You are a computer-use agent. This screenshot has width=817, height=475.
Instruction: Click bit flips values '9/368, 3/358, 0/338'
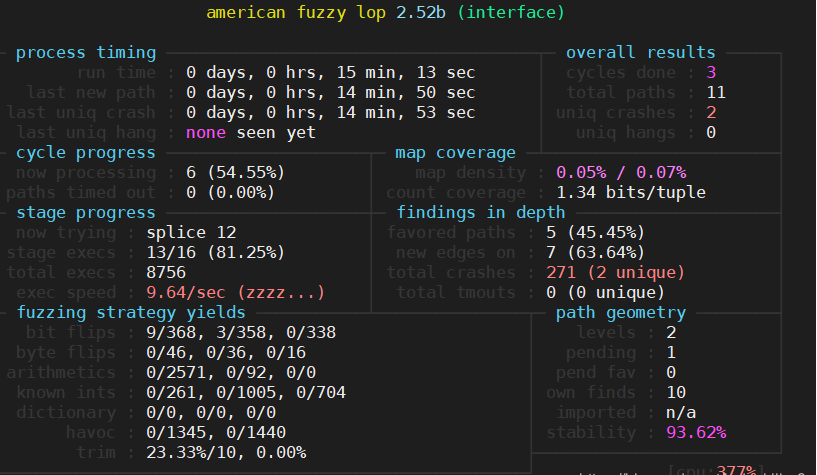coord(241,332)
